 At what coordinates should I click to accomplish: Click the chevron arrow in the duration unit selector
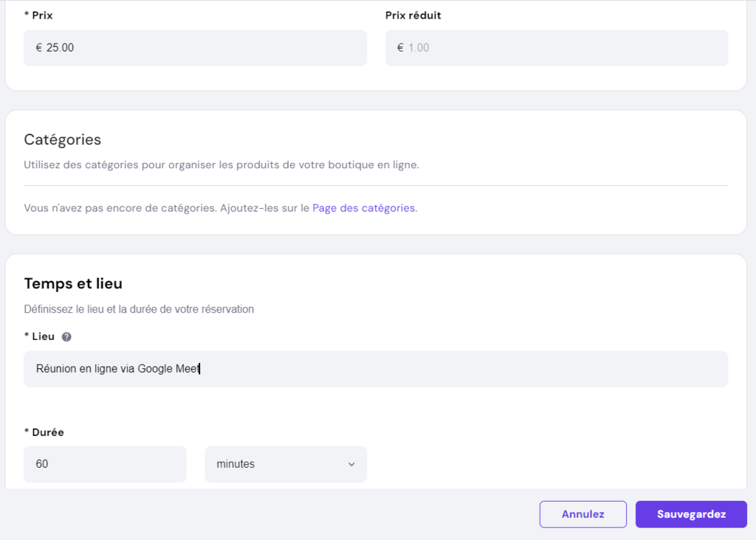coord(351,464)
